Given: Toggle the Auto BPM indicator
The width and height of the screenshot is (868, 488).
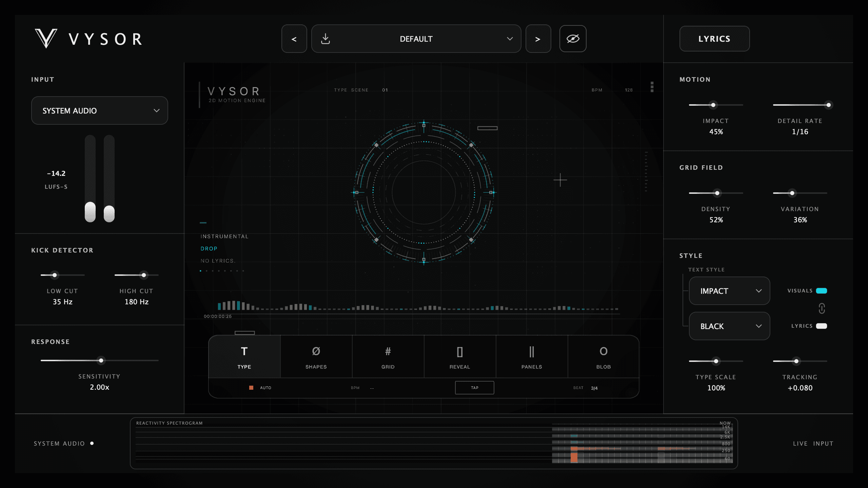Looking at the screenshot, I should [251, 388].
